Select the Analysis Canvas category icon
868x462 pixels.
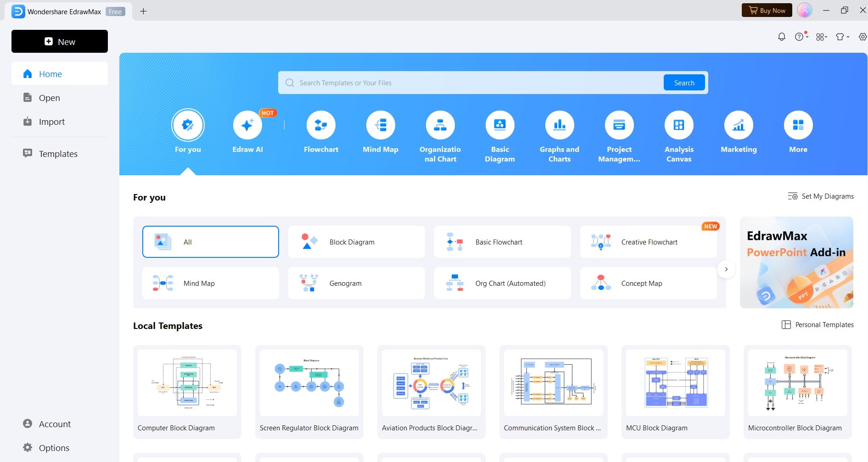(679, 125)
